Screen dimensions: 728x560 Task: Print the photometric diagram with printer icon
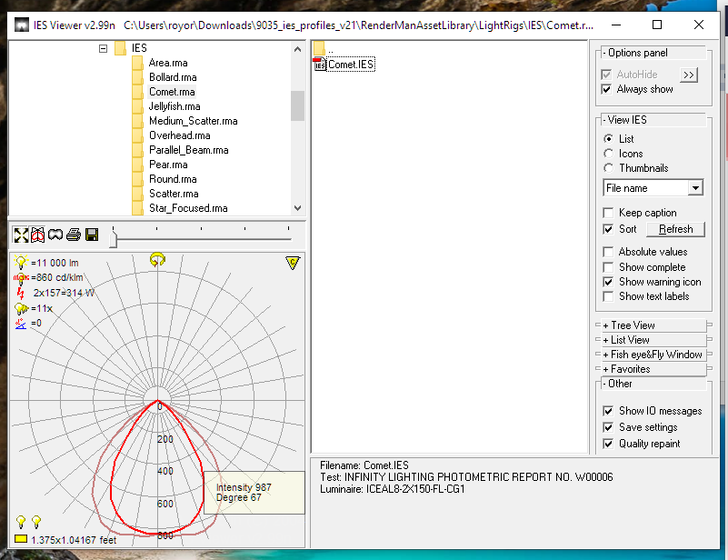pyautogui.click(x=74, y=235)
